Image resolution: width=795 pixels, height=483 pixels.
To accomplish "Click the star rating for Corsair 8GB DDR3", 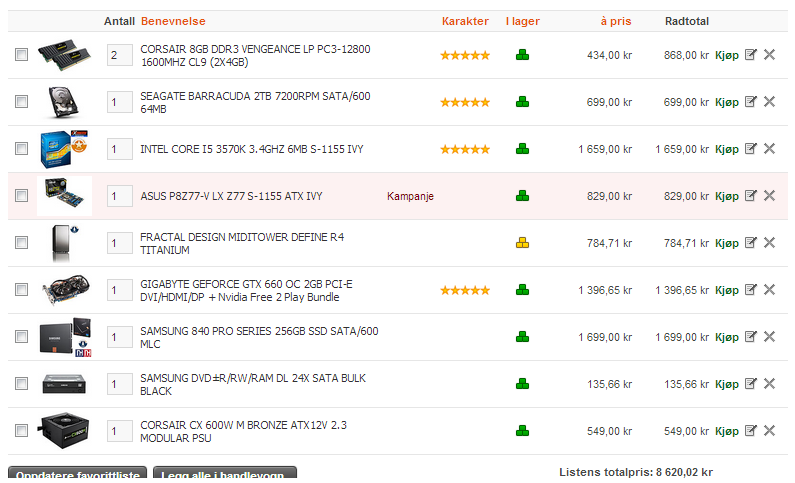I will click(x=465, y=55).
